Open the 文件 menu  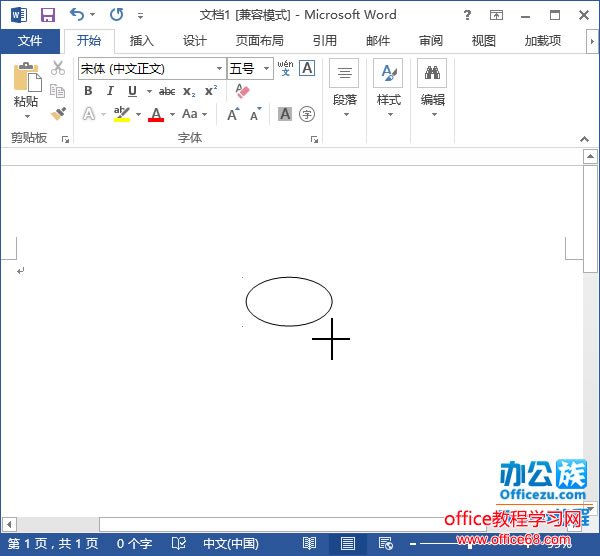[x=30, y=41]
